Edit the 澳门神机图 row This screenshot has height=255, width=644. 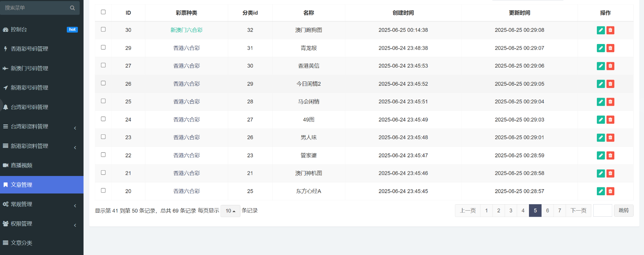(x=601, y=173)
